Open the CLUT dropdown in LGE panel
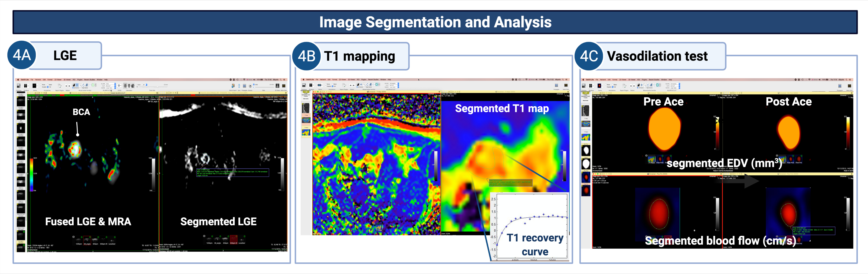Image resolution: width=868 pixels, height=274 pixels. click(111, 86)
